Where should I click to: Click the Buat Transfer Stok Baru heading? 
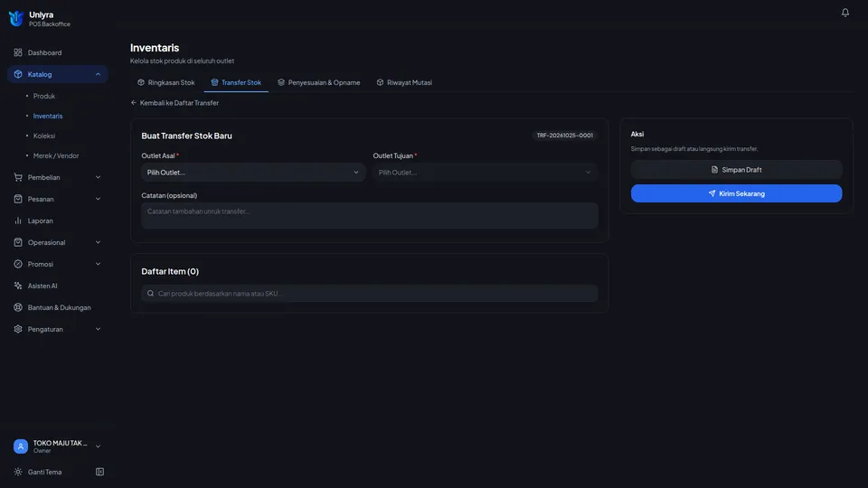coord(186,136)
